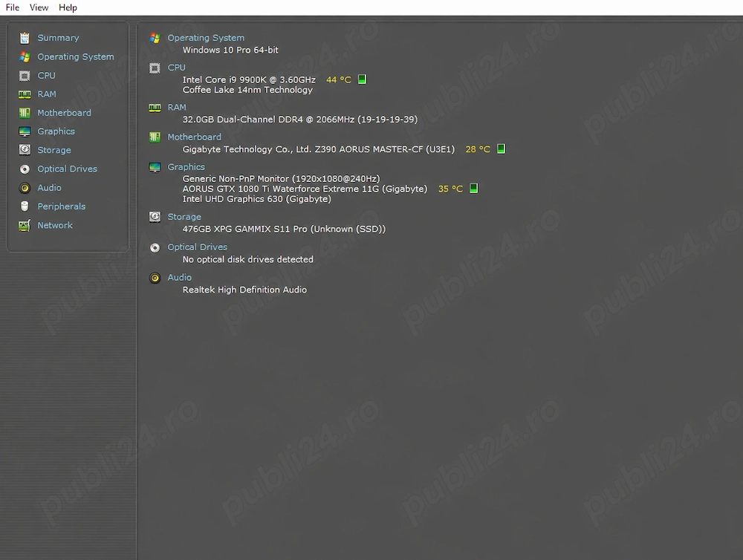Click Realtek High Definition Audio text
This screenshot has height=560, width=743.
(244, 290)
